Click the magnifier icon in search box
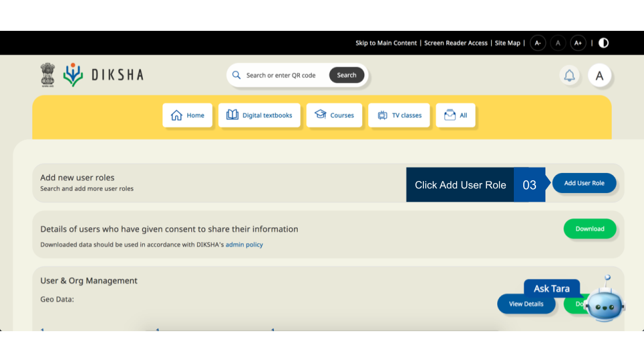The image size is (644, 362). point(236,75)
